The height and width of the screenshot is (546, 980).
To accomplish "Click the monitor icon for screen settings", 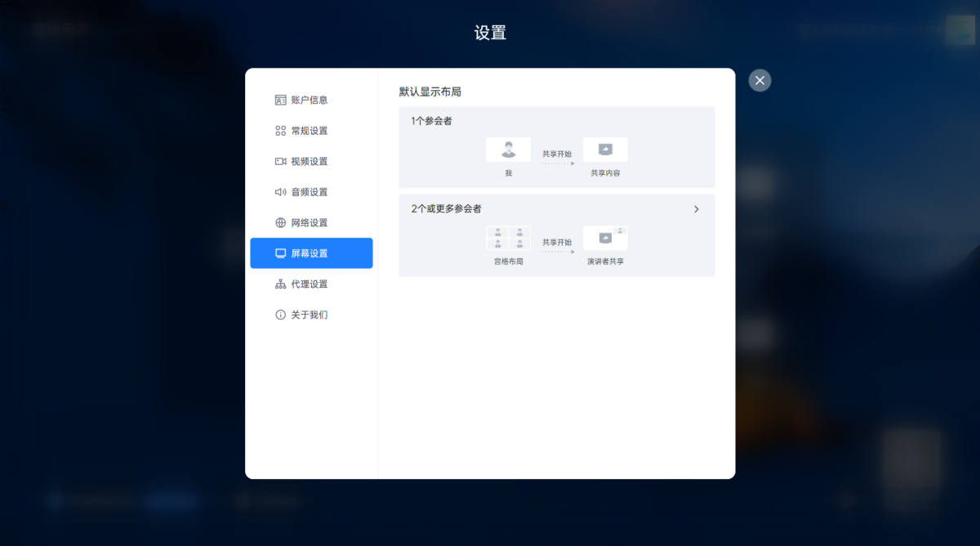I will pos(280,253).
